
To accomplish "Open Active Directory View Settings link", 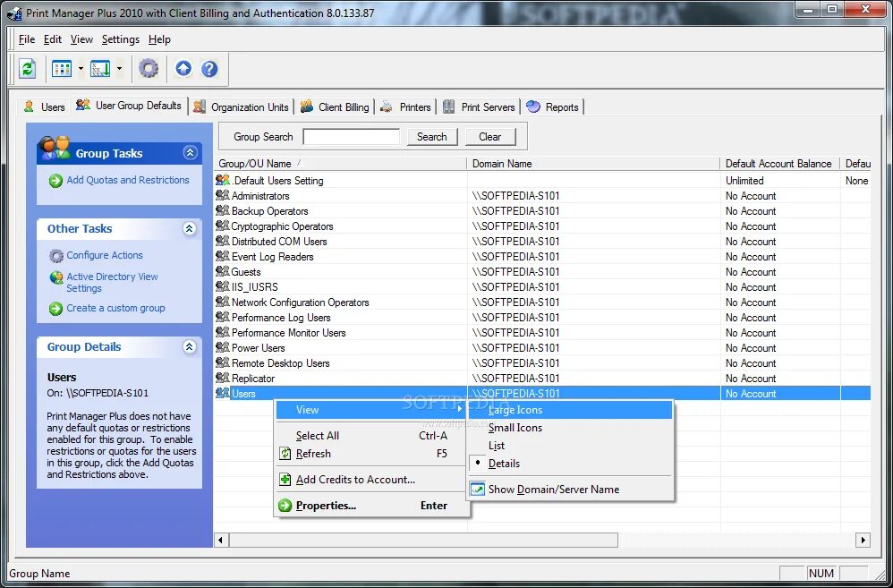I will tap(112, 282).
